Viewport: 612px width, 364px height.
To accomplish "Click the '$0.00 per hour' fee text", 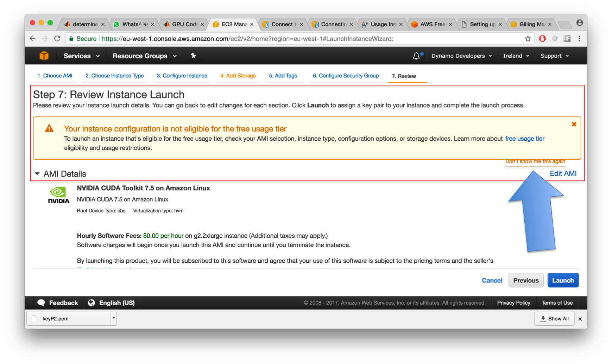I will click(163, 236).
